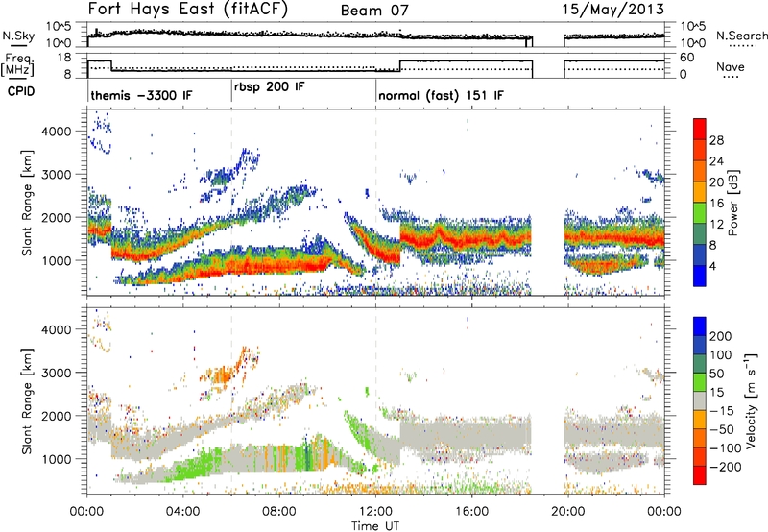Select the "4" power colorbar tick
Viewport: 768px width, 532px height.
pos(712,266)
